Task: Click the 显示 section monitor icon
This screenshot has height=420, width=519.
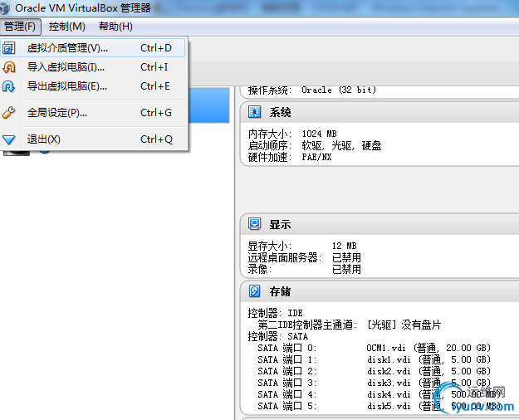Action: pos(255,224)
